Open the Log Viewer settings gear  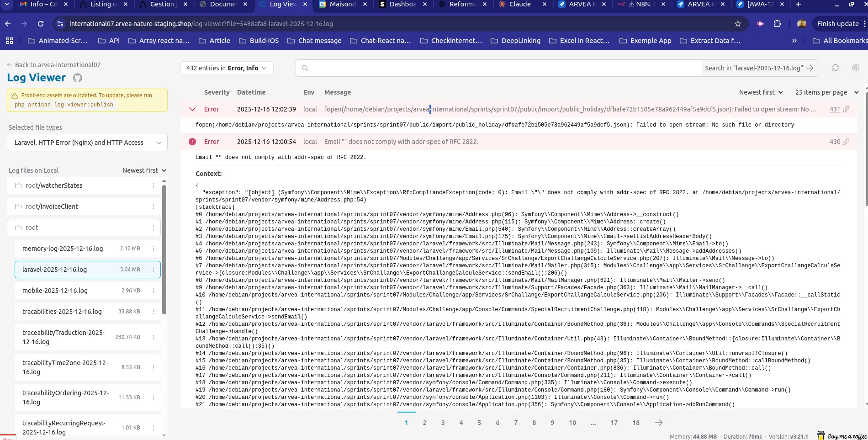pos(856,68)
